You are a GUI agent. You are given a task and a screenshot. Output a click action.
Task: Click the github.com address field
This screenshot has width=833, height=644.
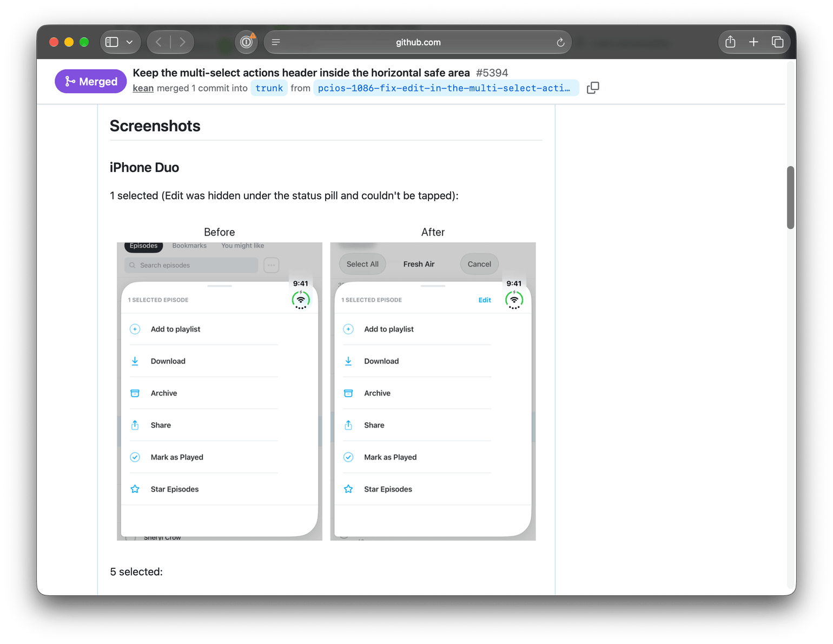click(x=418, y=42)
